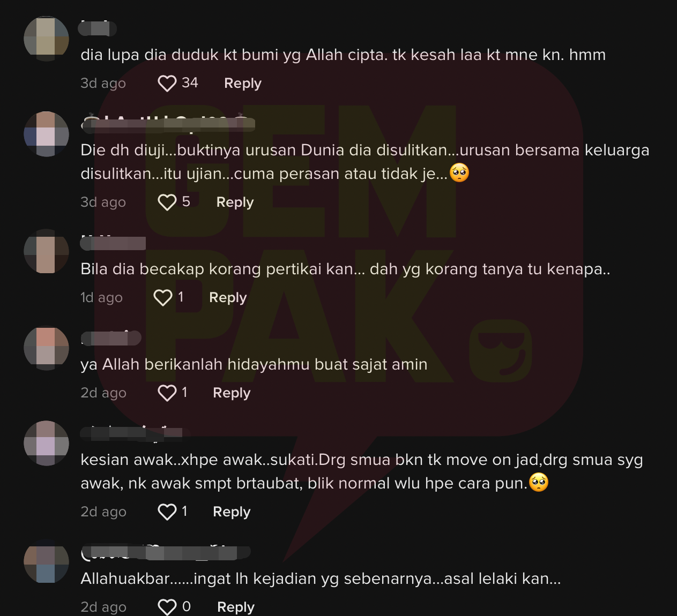The height and width of the screenshot is (616, 677).
Task: Like the 'kesian awak' comment
Action: [x=167, y=512]
